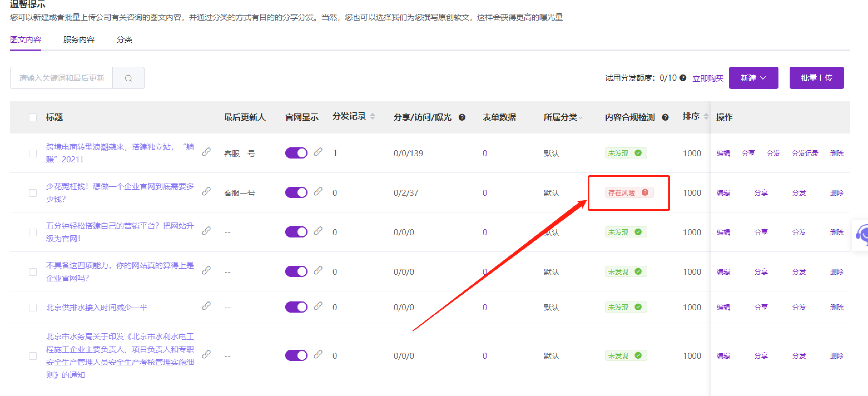Viewport: 868px width, 396px height.
Task: Click website link icon beside 客服二号 toggle
Action: (318, 152)
